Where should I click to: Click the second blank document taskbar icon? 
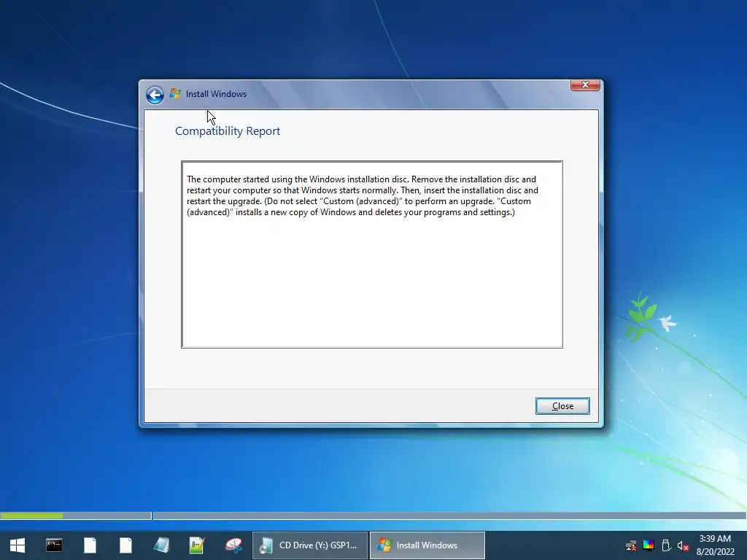tap(125, 545)
